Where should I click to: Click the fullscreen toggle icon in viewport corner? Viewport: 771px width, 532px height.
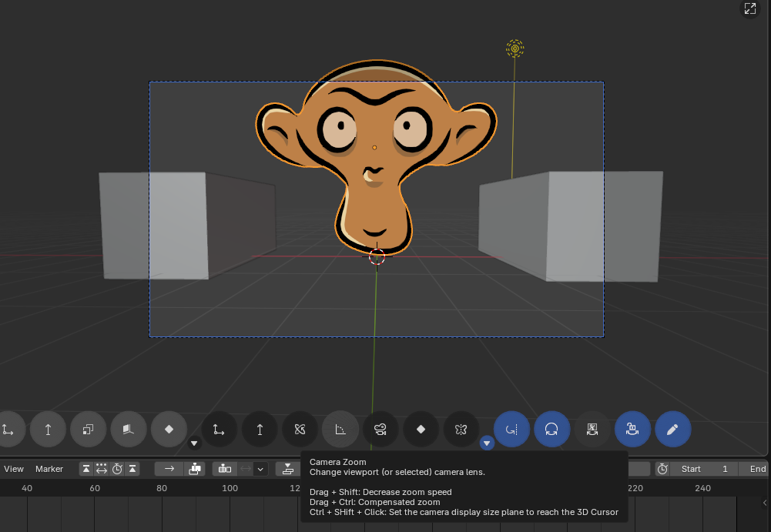[750, 8]
